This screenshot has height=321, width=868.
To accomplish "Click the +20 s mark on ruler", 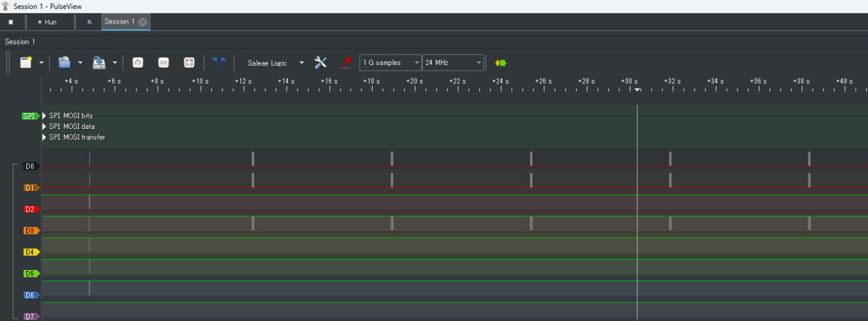I will [x=414, y=81].
